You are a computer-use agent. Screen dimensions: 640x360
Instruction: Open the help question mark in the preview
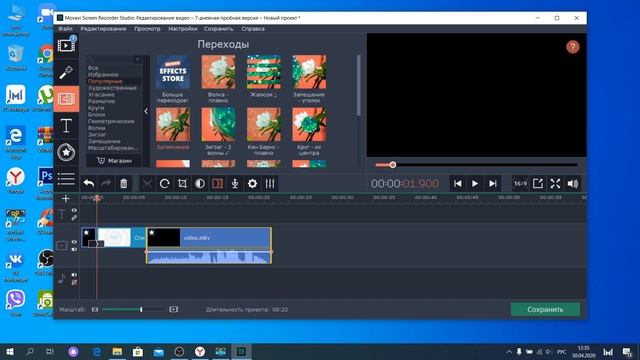(x=573, y=47)
